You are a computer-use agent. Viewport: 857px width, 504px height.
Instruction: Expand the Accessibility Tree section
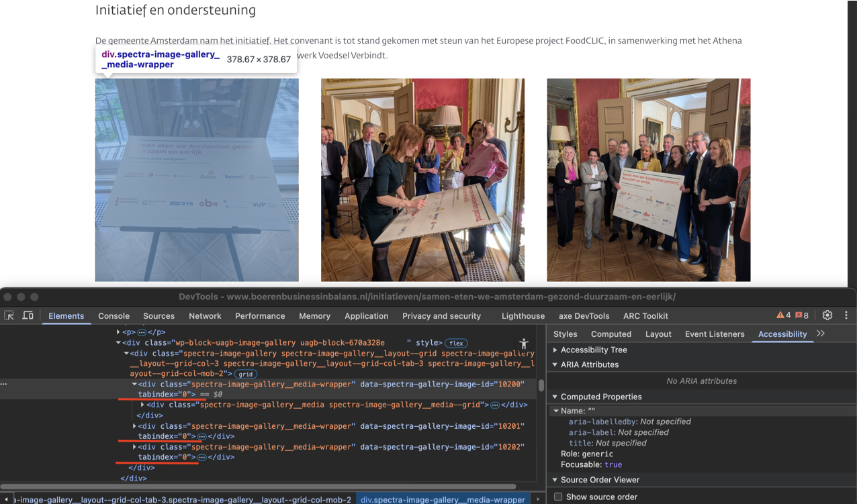click(555, 350)
